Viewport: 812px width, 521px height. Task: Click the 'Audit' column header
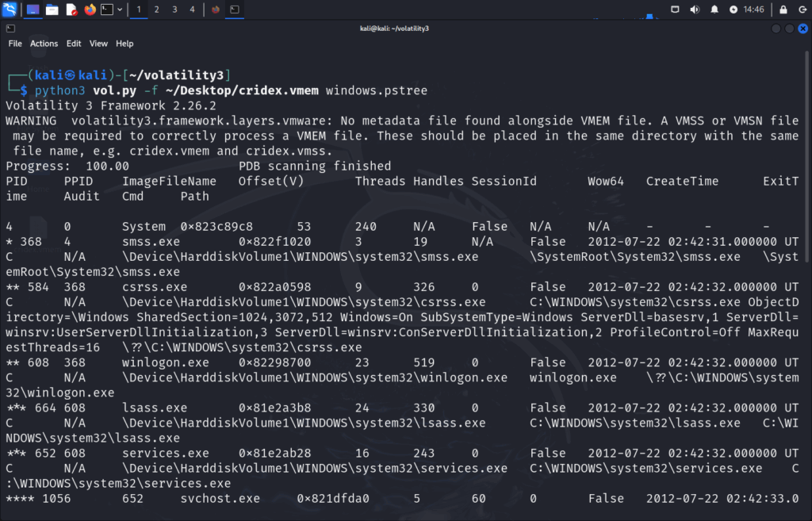tap(82, 197)
